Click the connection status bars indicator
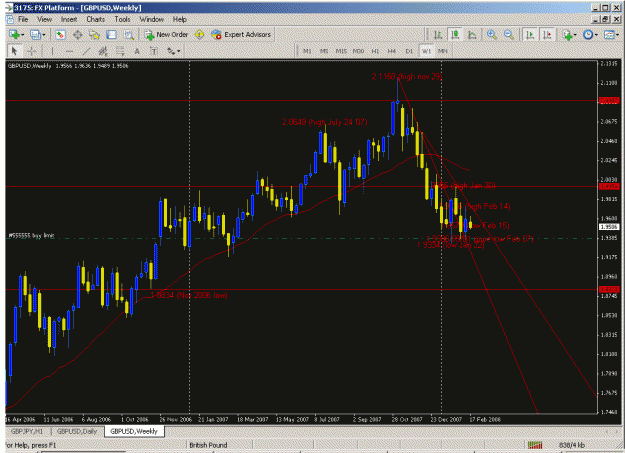625x453 pixels. click(x=535, y=445)
